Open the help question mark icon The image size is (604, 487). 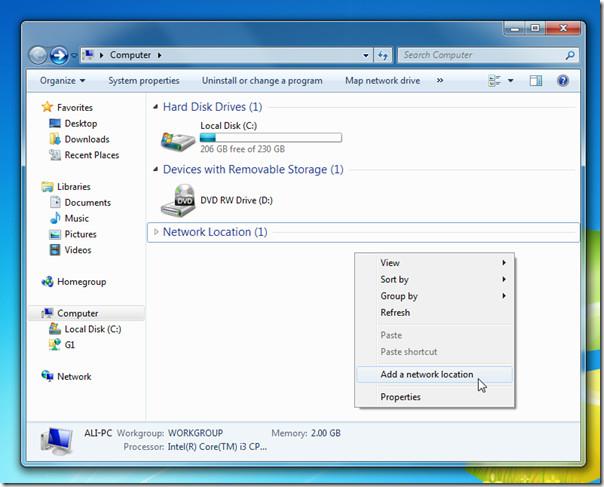pos(563,80)
